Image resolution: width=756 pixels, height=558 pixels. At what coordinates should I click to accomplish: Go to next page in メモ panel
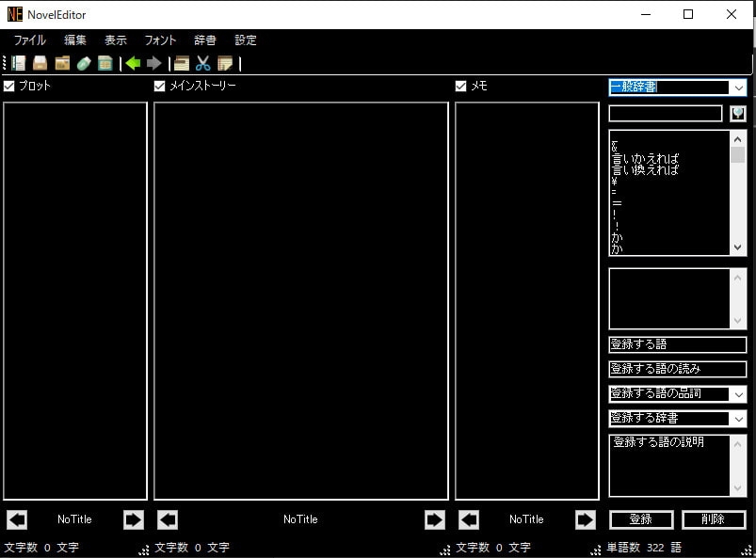586,519
